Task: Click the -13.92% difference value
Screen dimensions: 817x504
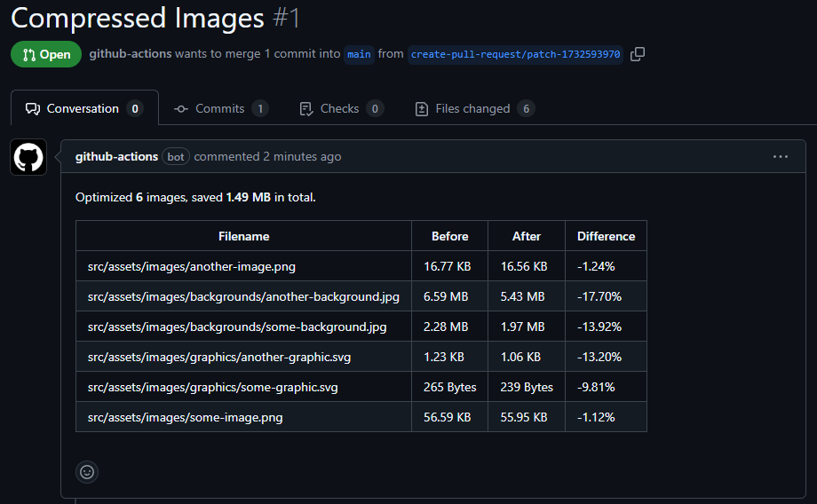Action: (599, 327)
